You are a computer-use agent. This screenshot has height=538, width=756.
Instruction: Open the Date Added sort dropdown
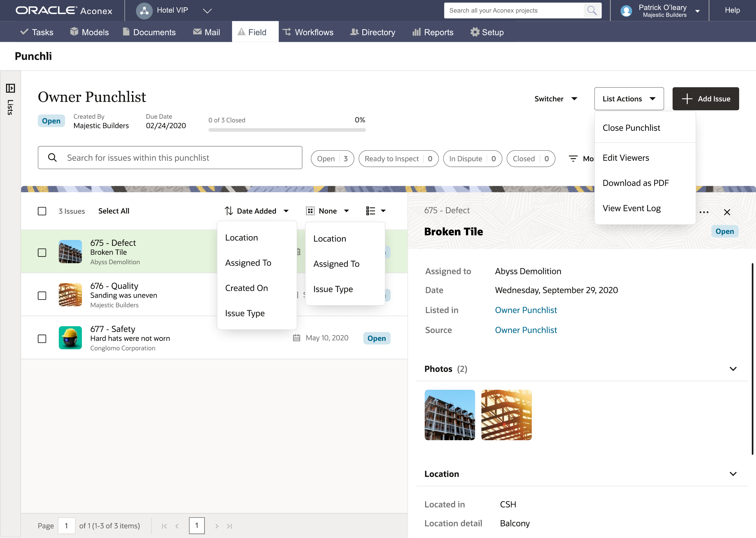pos(257,211)
